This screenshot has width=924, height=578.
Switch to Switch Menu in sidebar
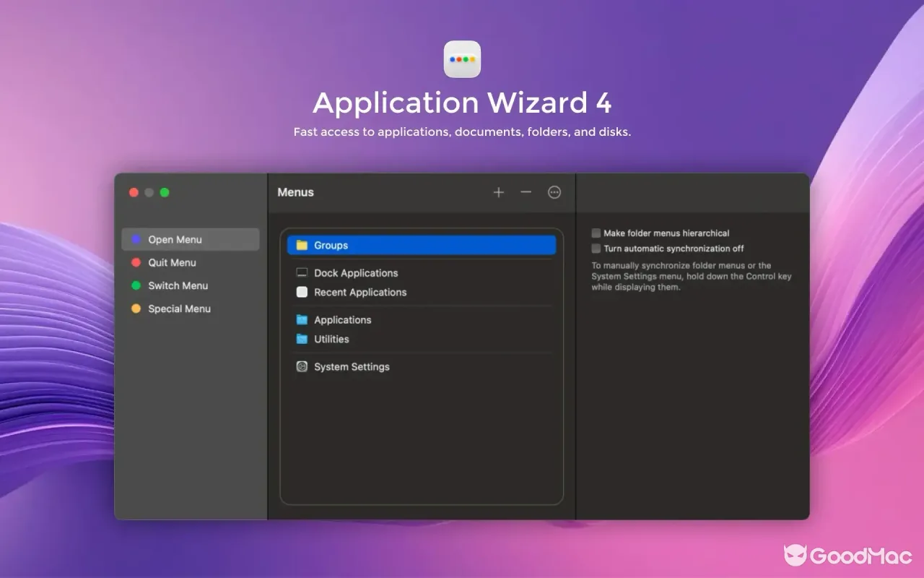pyautogui.click(x=191, y=286)
